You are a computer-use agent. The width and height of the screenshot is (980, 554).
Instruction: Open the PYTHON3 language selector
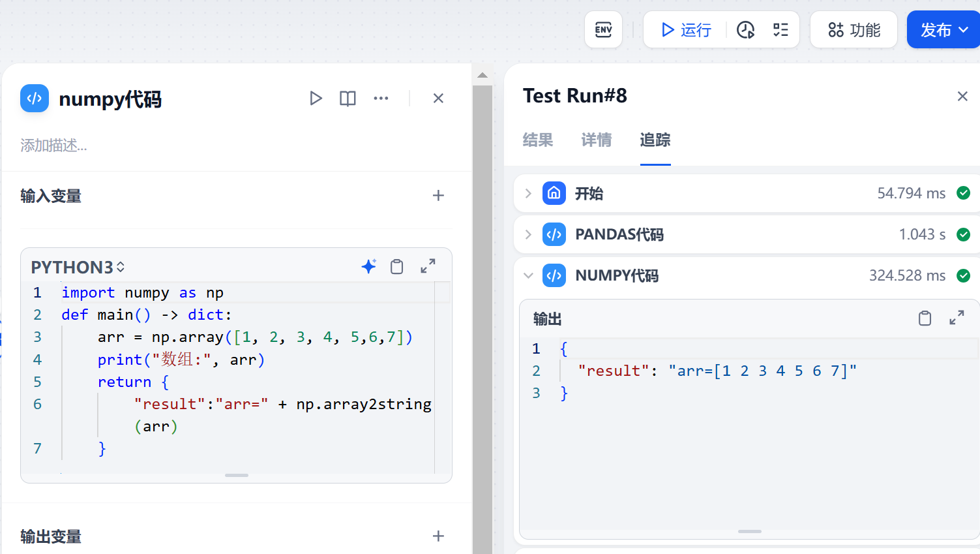pos(78,267)
